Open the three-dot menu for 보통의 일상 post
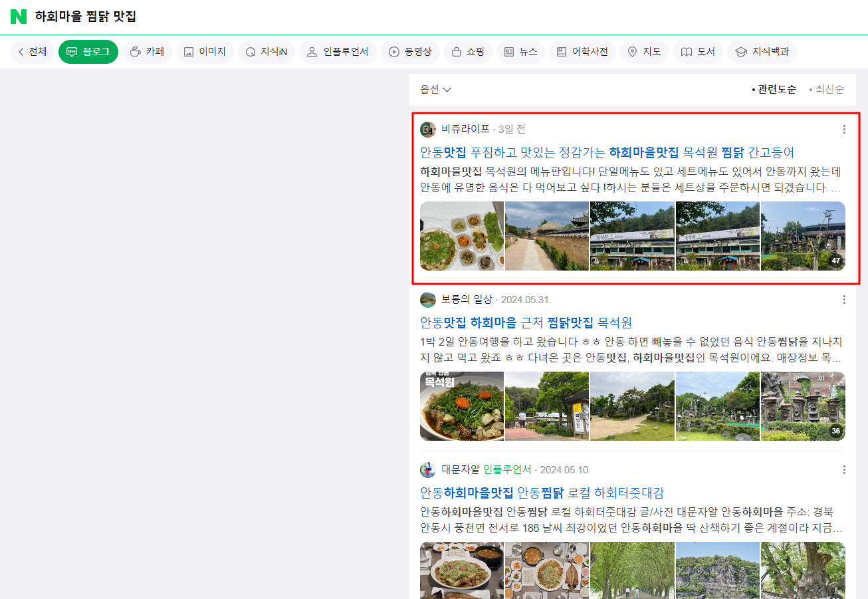The image size is (868, 599). coord(844,300)
